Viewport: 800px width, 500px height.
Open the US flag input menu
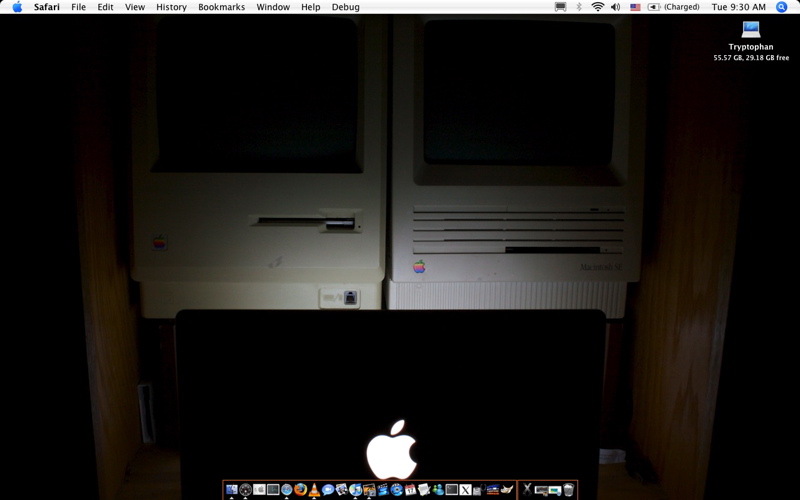635,7
